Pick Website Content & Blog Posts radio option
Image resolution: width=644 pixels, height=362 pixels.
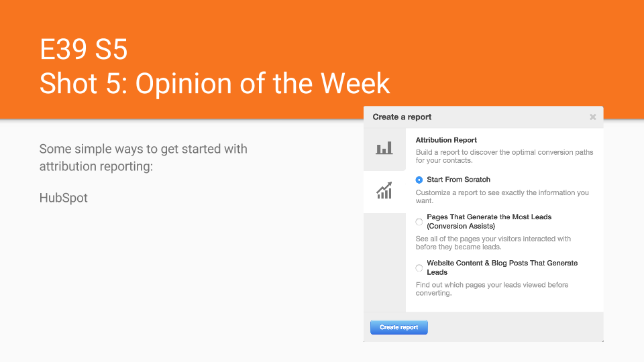(x=419, y=267)
